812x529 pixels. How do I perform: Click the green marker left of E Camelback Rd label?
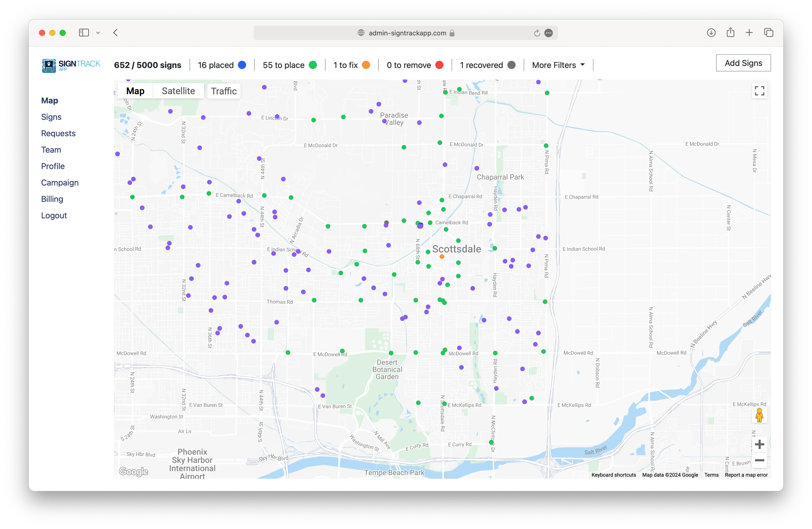click(209, 193)
